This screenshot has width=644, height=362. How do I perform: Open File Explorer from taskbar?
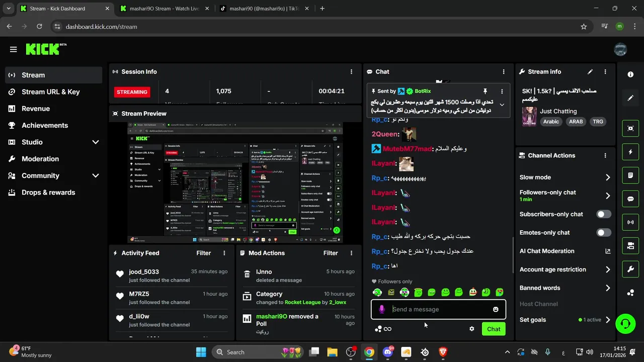(332, 352)
